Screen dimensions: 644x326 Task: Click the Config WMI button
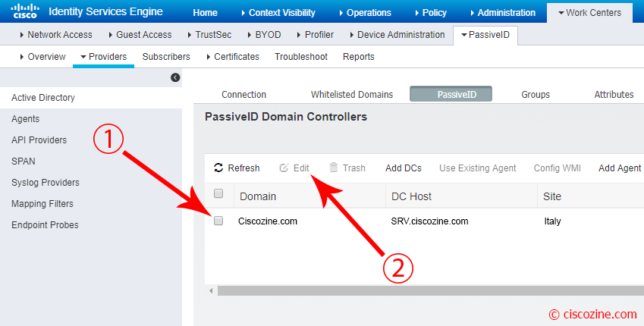558,168
